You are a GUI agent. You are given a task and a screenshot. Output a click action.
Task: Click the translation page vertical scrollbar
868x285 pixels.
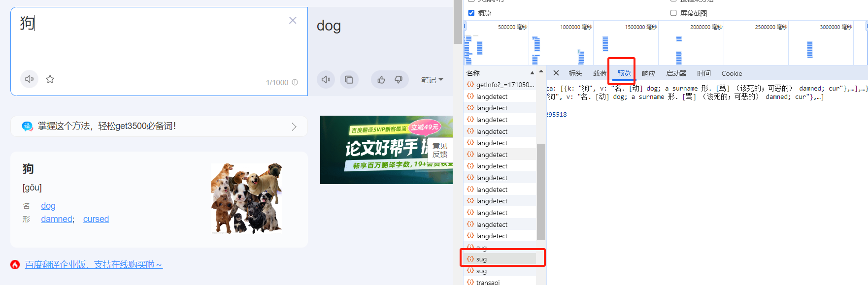click(x=458, y=22)
